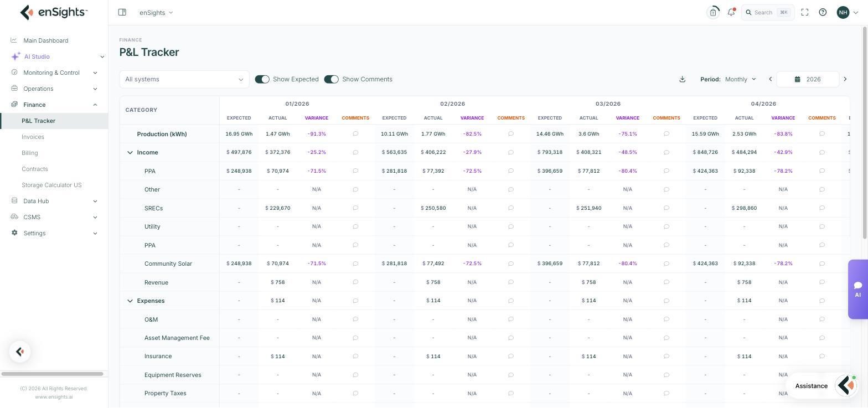Toggle Show Expected switch
The width and height of the screenshot is (868, 408).
click(x=262, y=79)
